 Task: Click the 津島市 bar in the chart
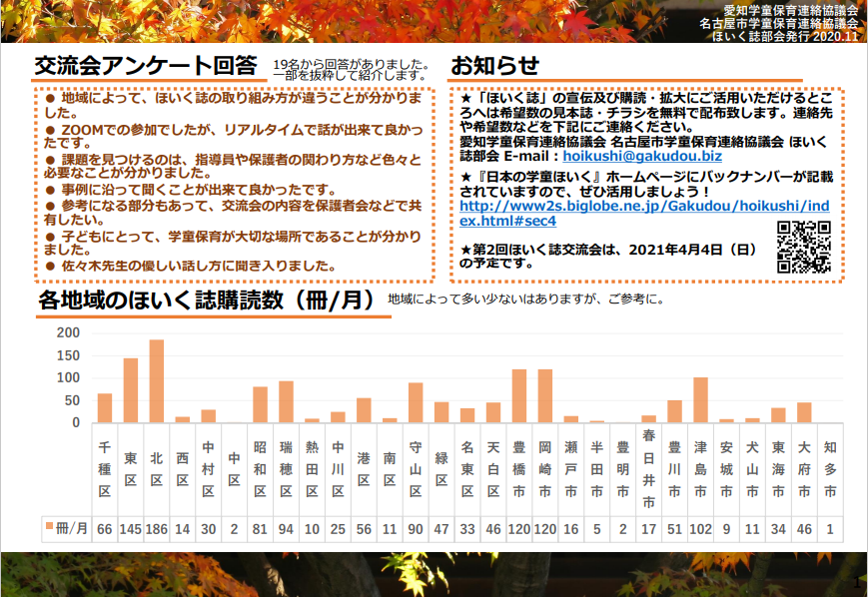point(700,399)
